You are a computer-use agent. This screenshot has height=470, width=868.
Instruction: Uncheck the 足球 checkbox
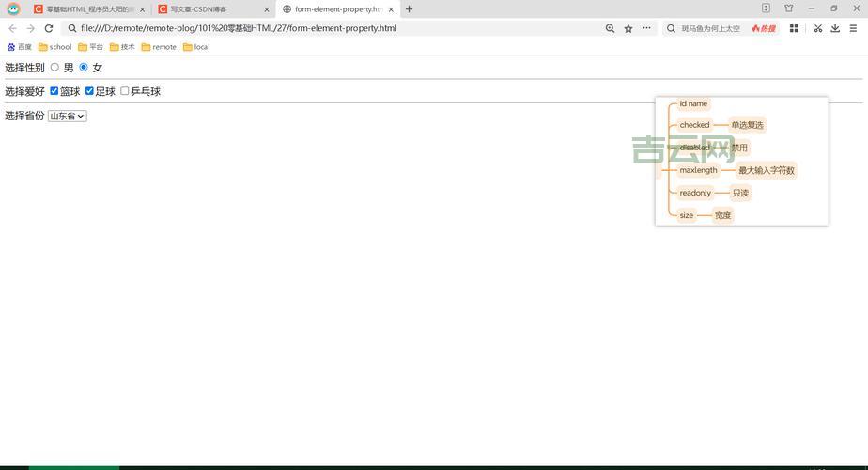[x=89, y=91]
